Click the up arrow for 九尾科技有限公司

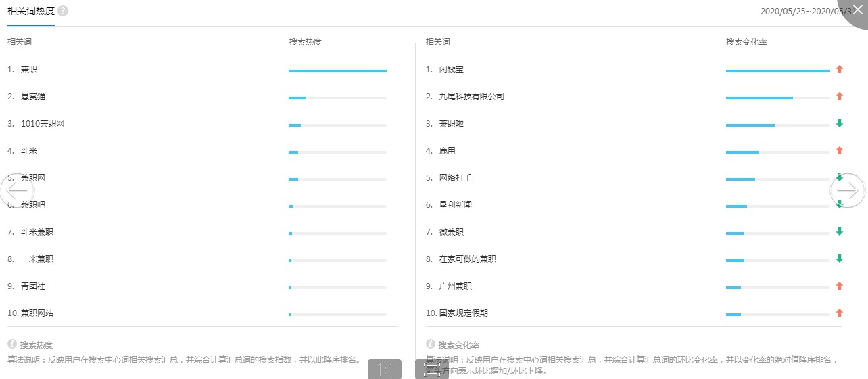840,96
